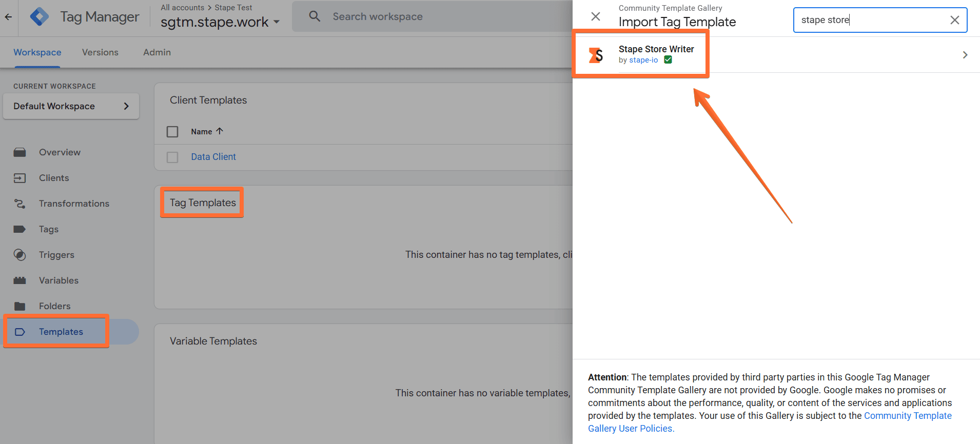Screen dimensions: 980x444
Task: Sort by Name using the arrow icon
Action: click(x=220, y=131)
